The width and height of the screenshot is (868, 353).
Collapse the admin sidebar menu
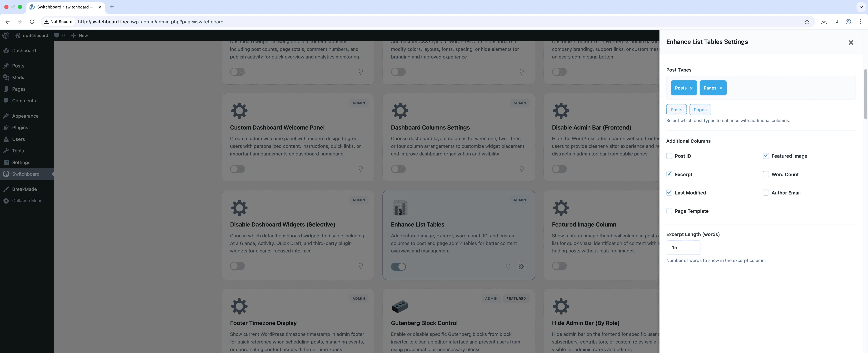[27, 200]
